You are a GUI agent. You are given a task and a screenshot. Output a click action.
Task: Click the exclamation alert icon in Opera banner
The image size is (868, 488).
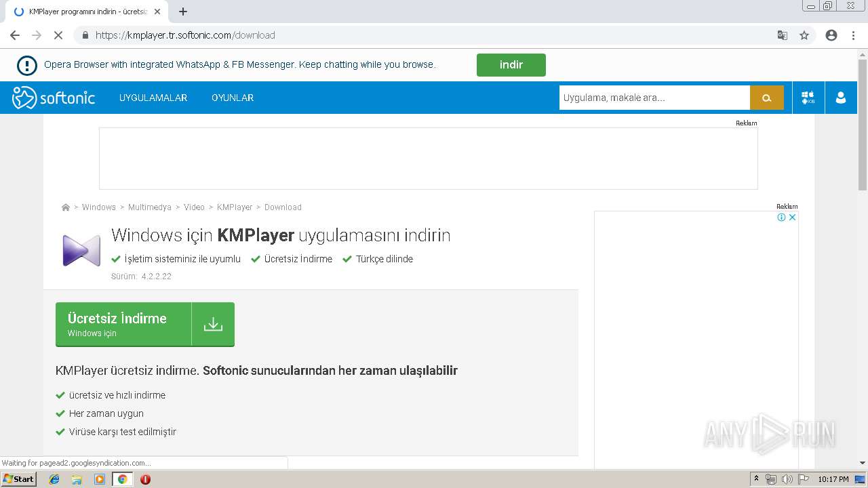(x=26, y=65)
